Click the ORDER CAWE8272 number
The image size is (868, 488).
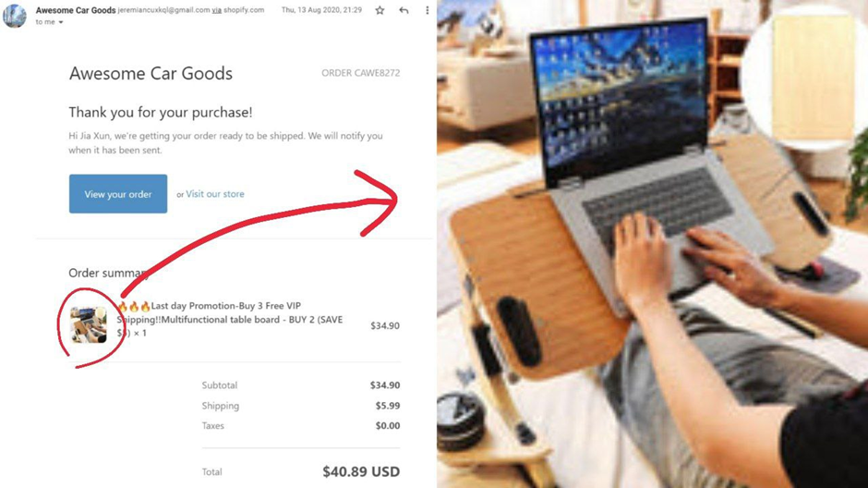(x=360, y=73)
